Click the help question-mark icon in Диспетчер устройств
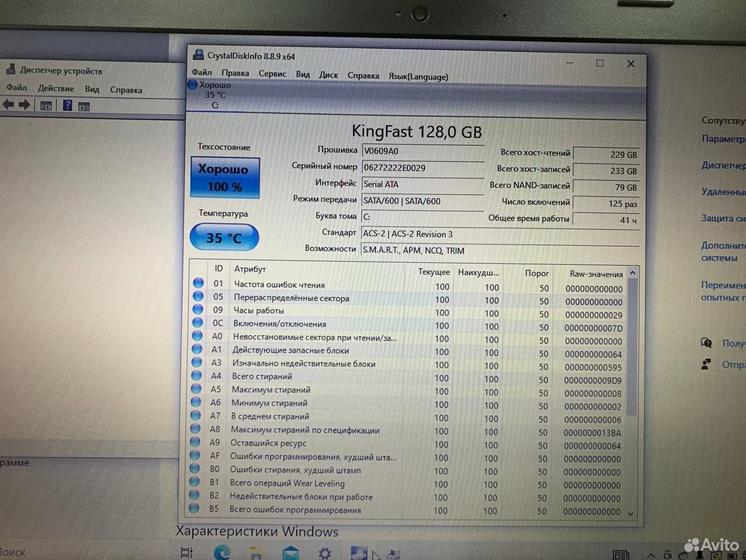746x560 pixels. (x=68, y=105)
